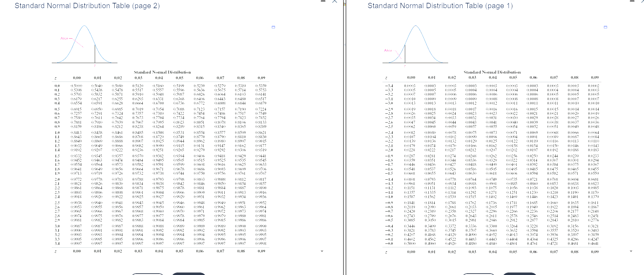
Task: Click value 0.9772 in page 2 table
Action: (76, 179)
